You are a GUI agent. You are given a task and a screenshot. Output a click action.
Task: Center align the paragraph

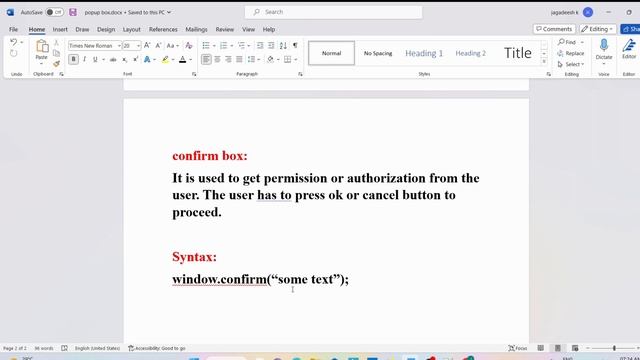[x=218, y=60]
